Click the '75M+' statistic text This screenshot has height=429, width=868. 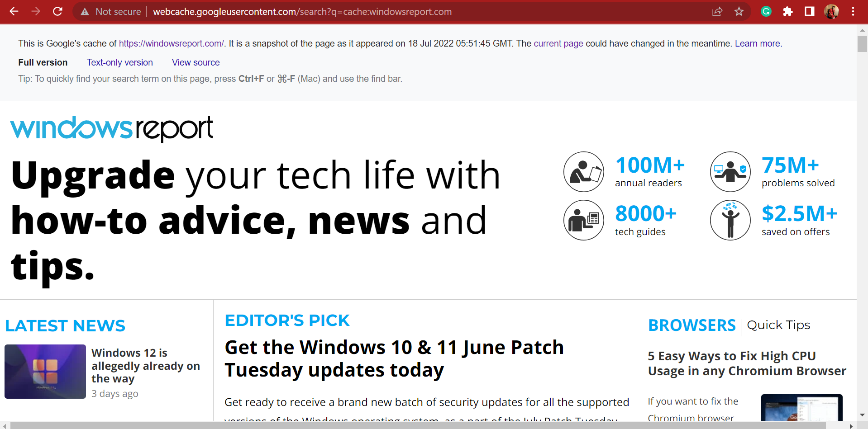click(790, 165)
